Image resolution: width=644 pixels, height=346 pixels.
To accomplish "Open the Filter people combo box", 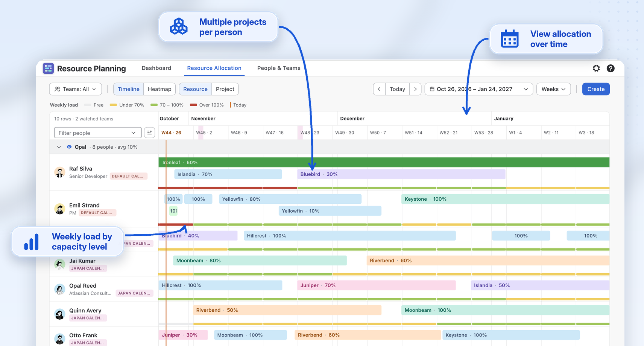I will click(x=98, y=133).
